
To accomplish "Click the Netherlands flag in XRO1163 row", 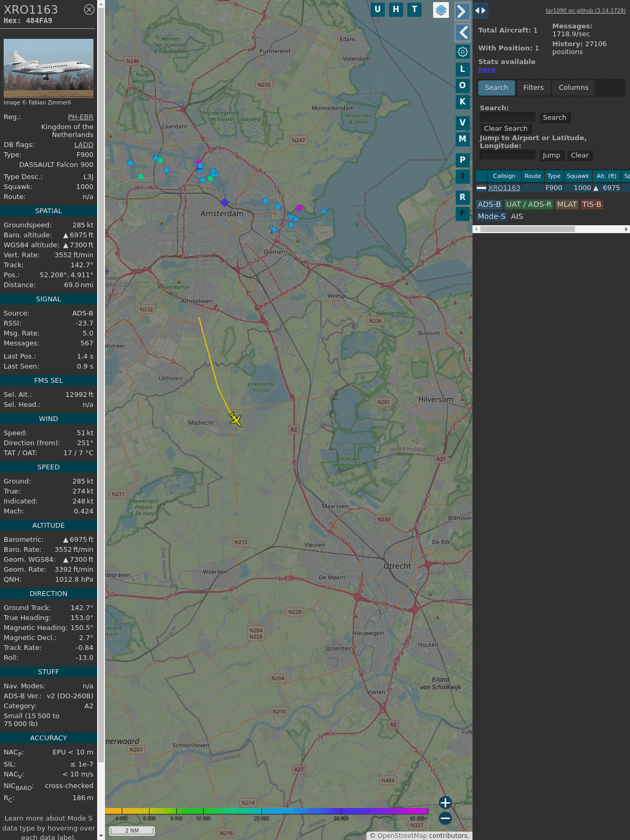I will [481, 187].
